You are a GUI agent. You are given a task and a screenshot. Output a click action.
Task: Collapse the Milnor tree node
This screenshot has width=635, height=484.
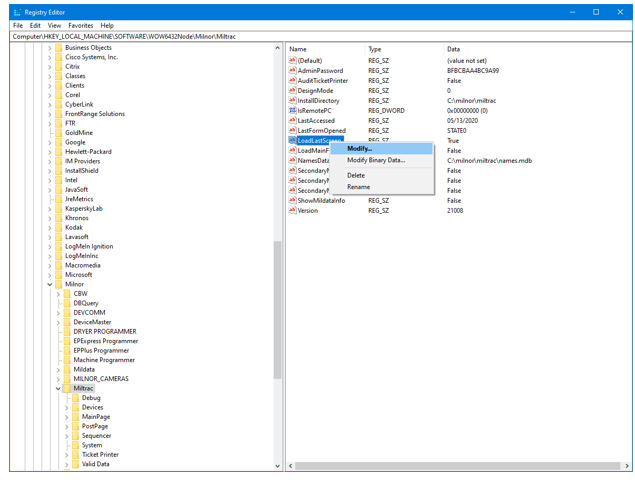coord(50,284)
